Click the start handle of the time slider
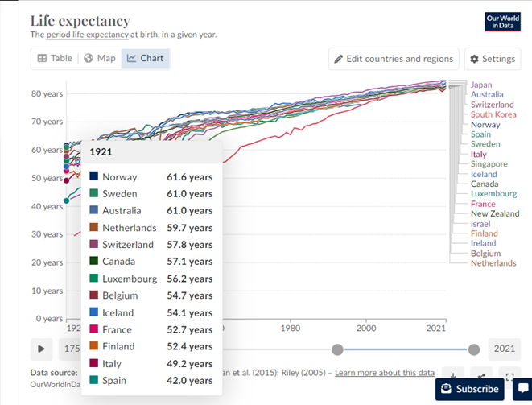This screenshot has width=532, height=405. coord(337,349)
